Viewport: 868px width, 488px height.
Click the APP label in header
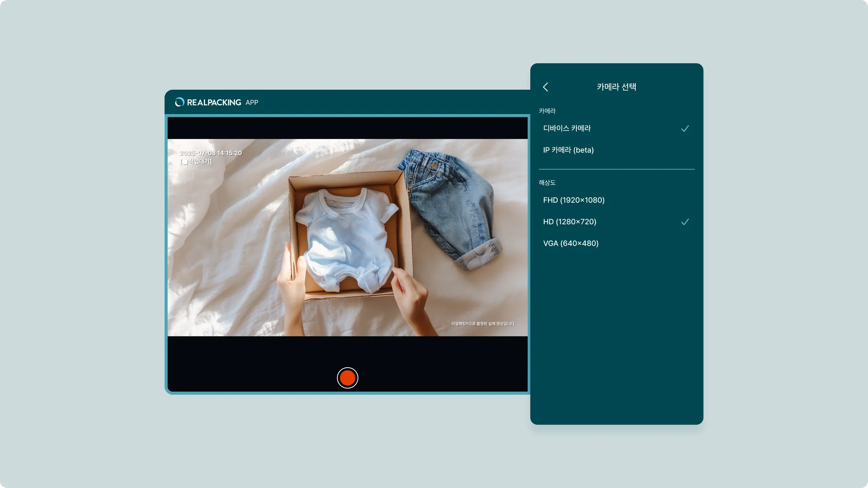(x=252, y=103)
